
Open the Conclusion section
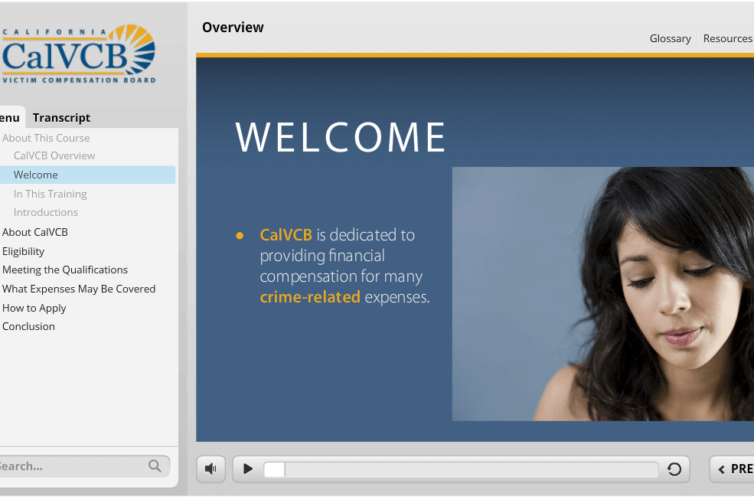[x=28, y=326]
